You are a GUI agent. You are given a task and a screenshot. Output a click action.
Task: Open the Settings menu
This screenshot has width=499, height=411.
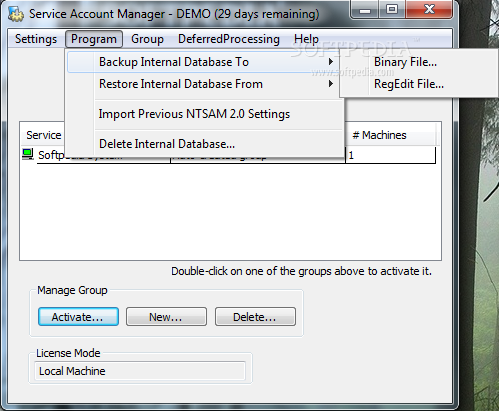36,39
